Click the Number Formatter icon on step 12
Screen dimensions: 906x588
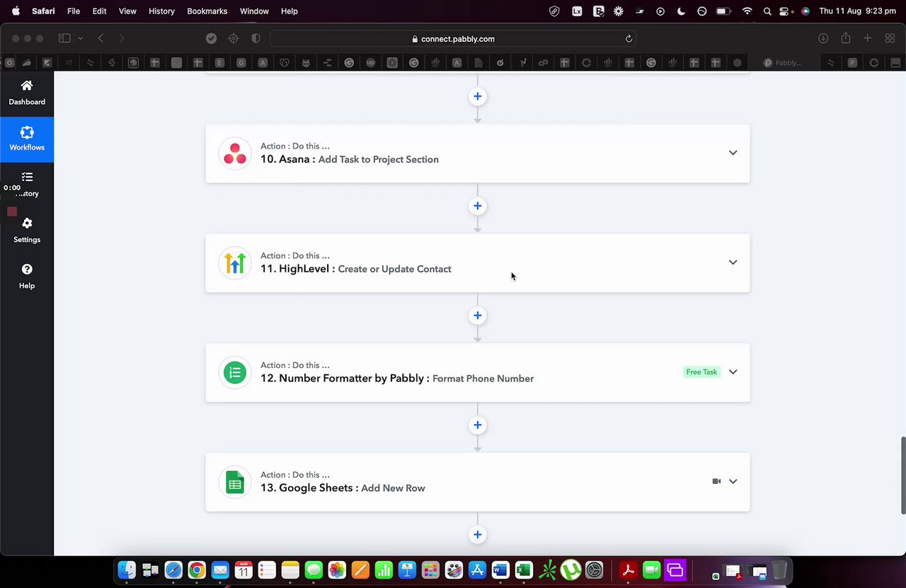pos(235,373)
